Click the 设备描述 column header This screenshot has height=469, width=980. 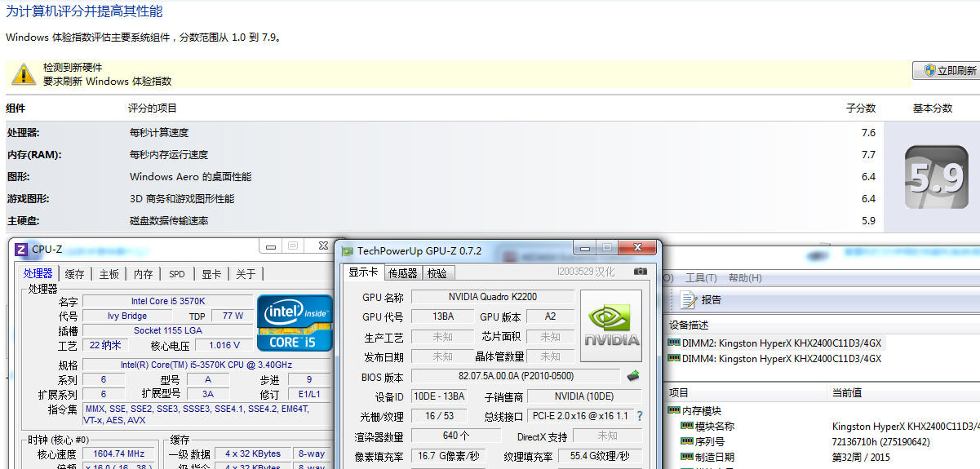[x=689, y=325]
